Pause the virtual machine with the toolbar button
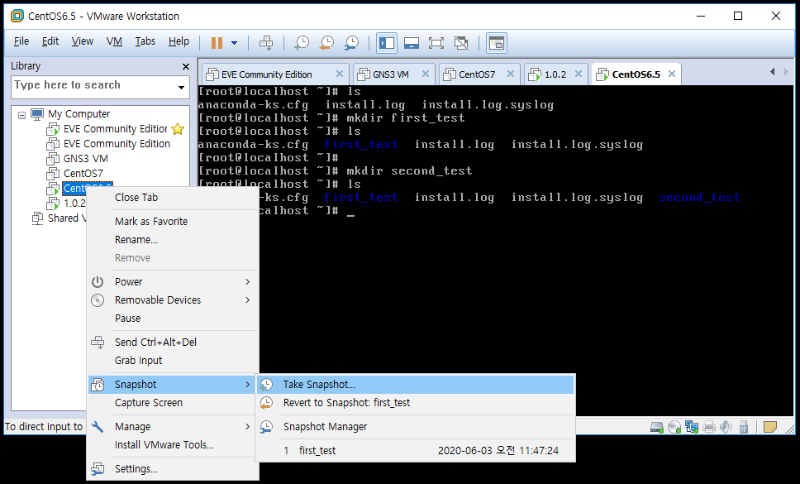This screenshot has height=484, width=800. [217, 43]
